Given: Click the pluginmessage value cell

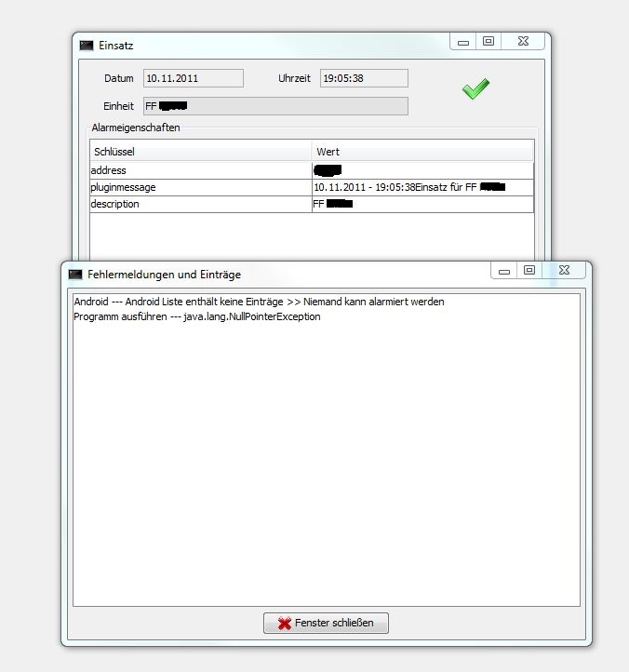Looking at the screenshot, I should (x=422, y=187).
